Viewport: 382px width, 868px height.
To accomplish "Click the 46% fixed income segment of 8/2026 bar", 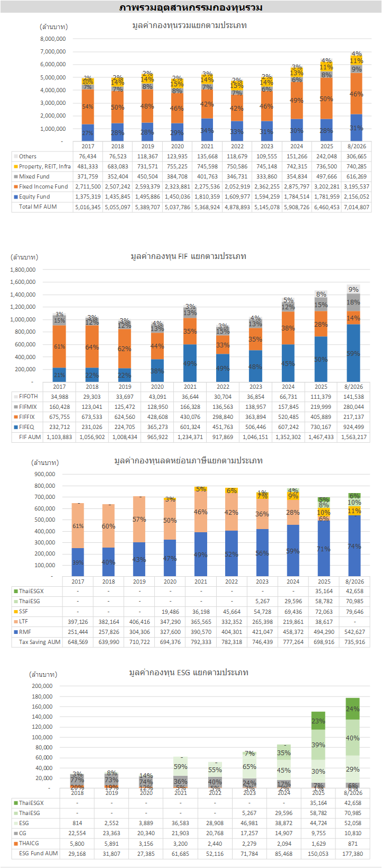I will coord(356,94).
